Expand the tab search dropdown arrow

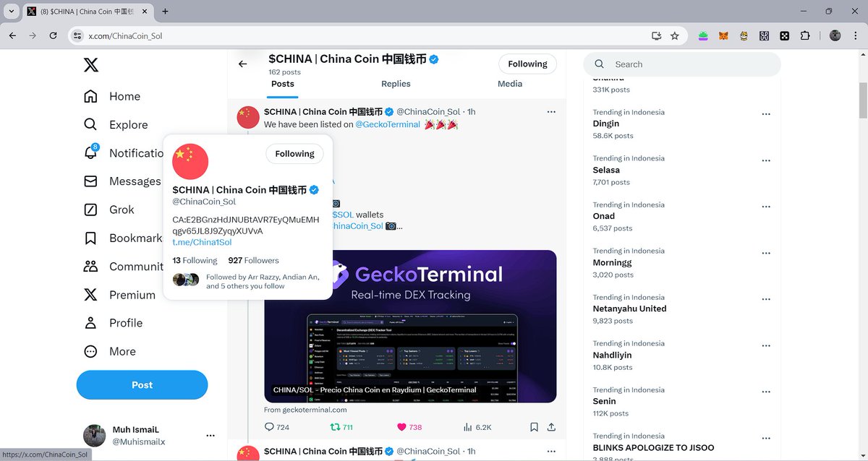[10, 12]
